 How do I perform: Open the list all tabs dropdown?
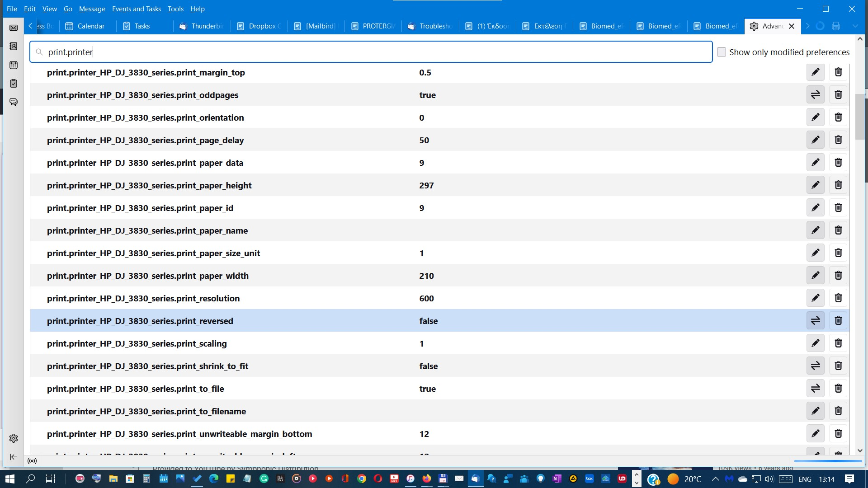(855, 26)
